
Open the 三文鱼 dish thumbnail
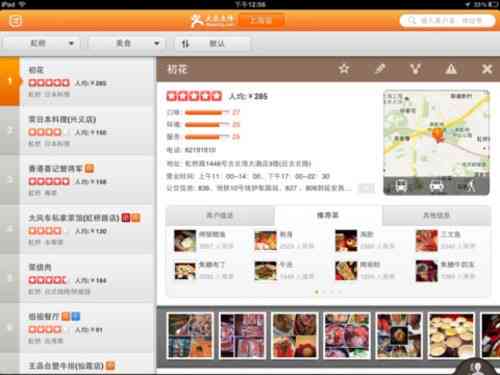427,240
